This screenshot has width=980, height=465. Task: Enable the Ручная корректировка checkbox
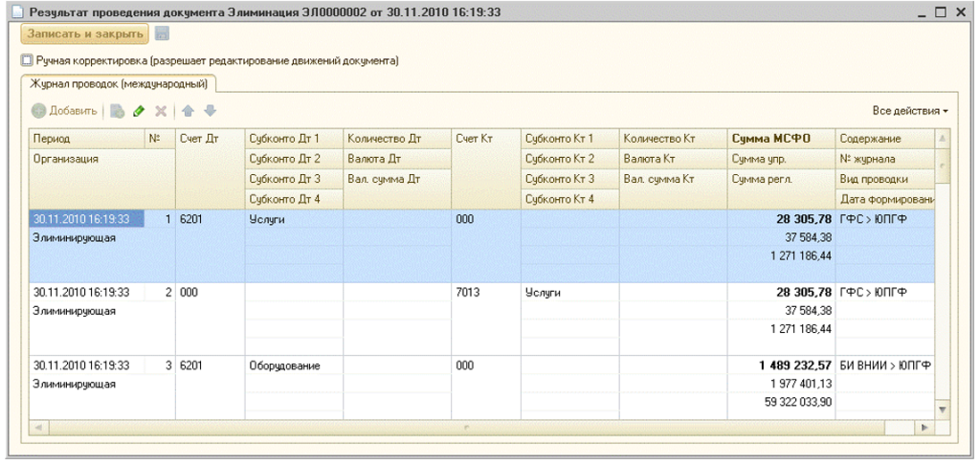(27, 60)
